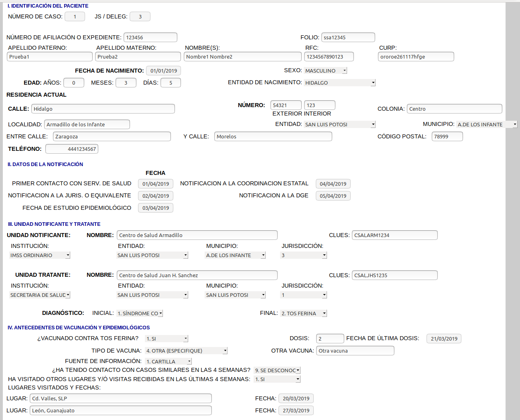Click the OTRA VACUNA text field

(355, 351)
